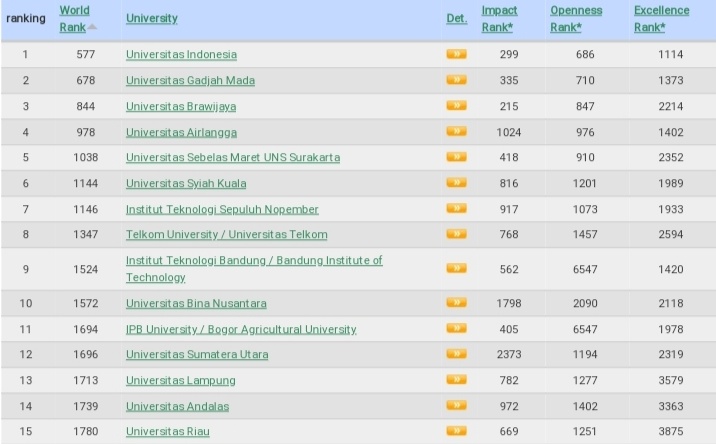Screen dimensions: 716x444
Task: Open Universitas Lampung link
Action: [x=180, y=381]
